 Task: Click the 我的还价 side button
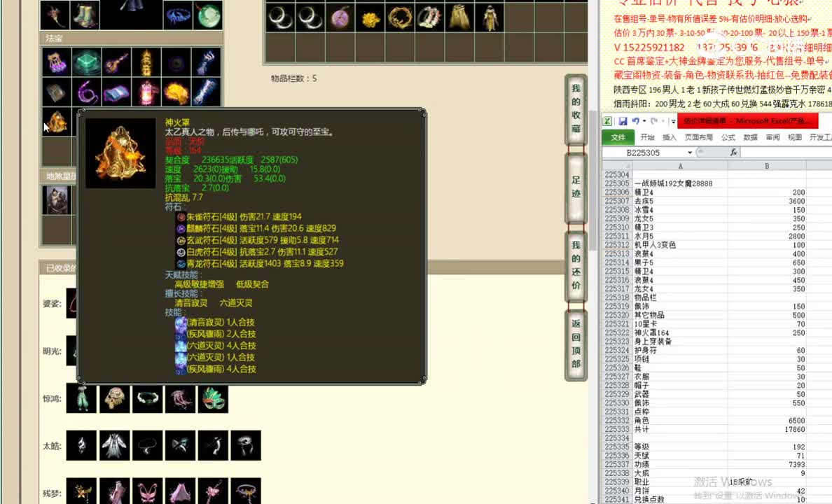(576, 265)
